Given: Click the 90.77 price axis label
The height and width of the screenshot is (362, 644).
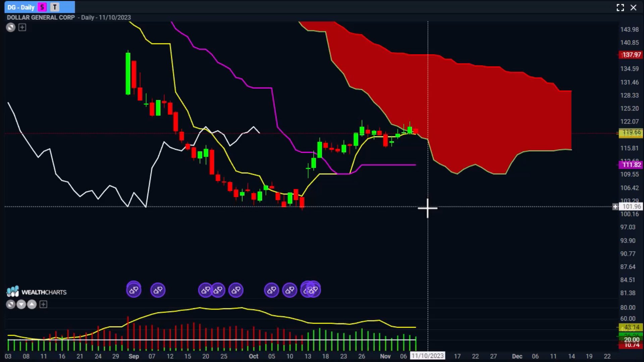Looking at the screenshot, I should [x=628, y=254].
